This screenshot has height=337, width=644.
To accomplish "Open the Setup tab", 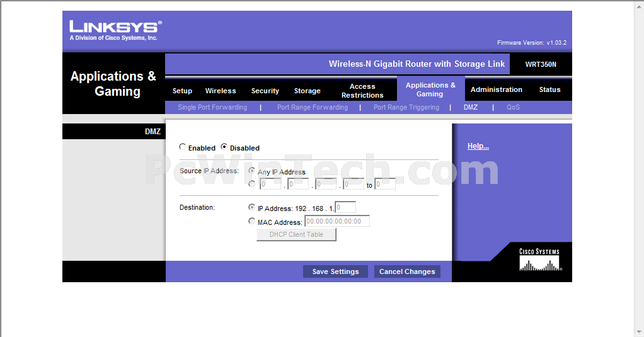I will [x=182, y=91].
